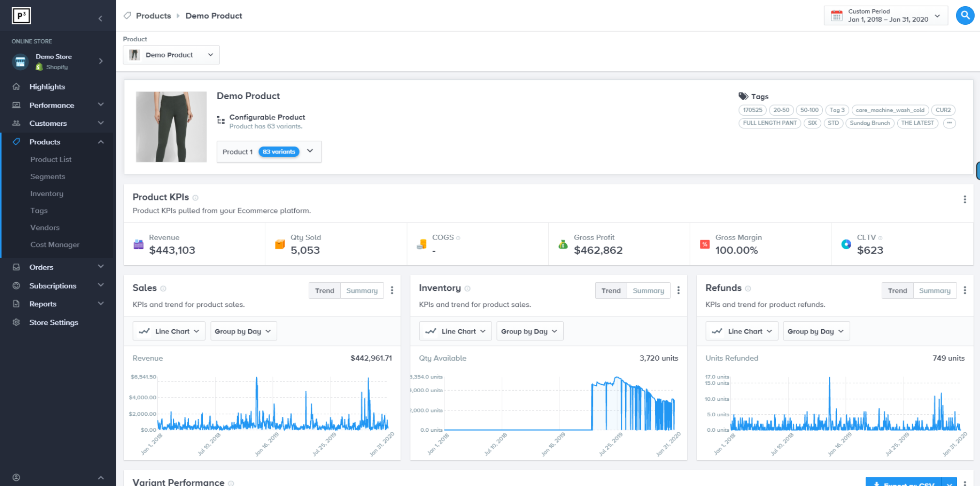Click the Sales panel kebab menu
980x486 pixels.
coord(392,290)
